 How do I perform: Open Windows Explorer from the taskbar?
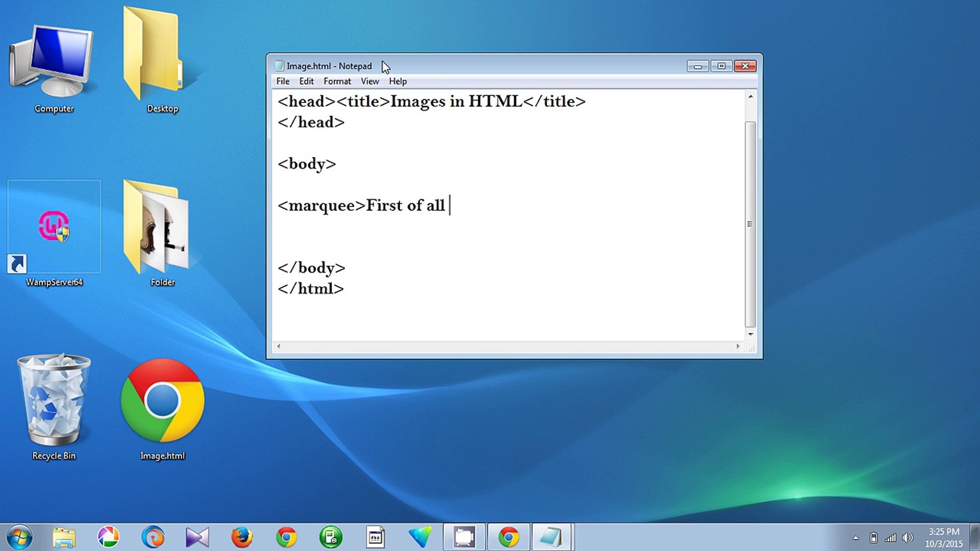pos(64,537)
